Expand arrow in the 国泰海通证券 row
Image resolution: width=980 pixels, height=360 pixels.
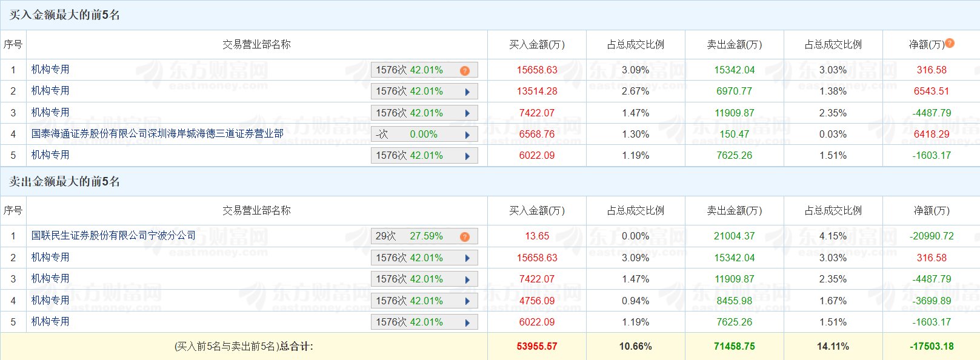467,135
